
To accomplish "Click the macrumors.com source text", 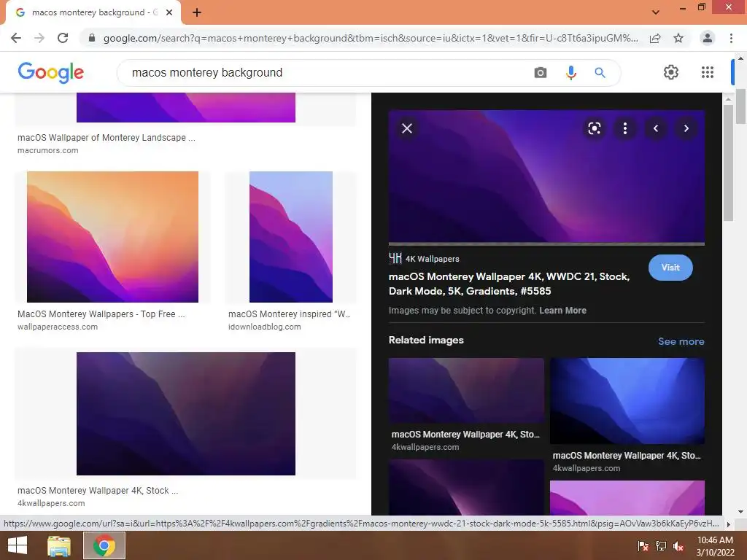I will pos(47,150).
